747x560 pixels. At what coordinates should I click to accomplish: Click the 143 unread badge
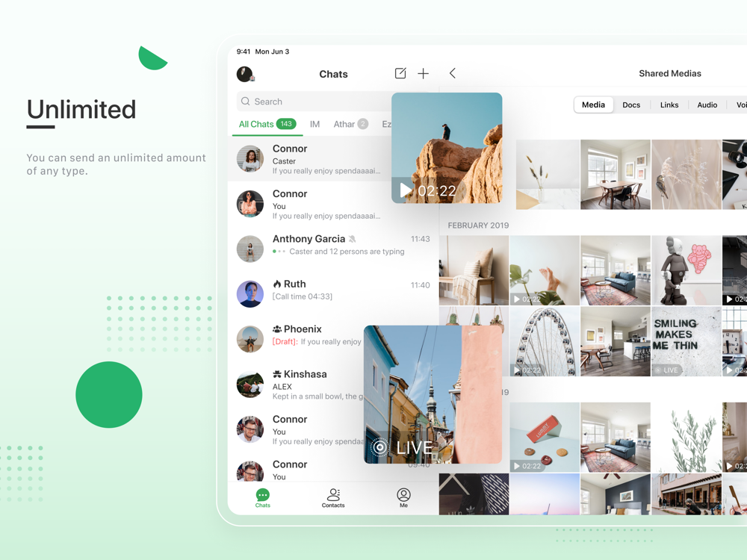(x=286, y=124)
